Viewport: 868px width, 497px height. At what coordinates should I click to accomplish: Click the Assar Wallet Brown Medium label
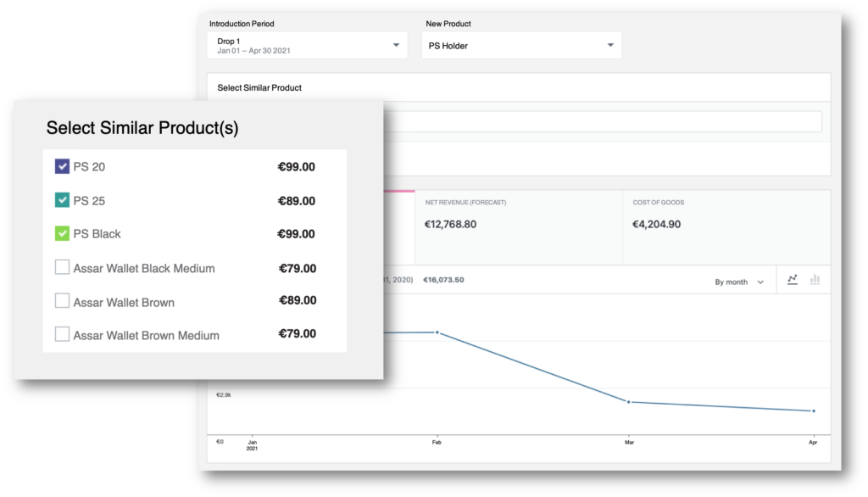point(146,335)
